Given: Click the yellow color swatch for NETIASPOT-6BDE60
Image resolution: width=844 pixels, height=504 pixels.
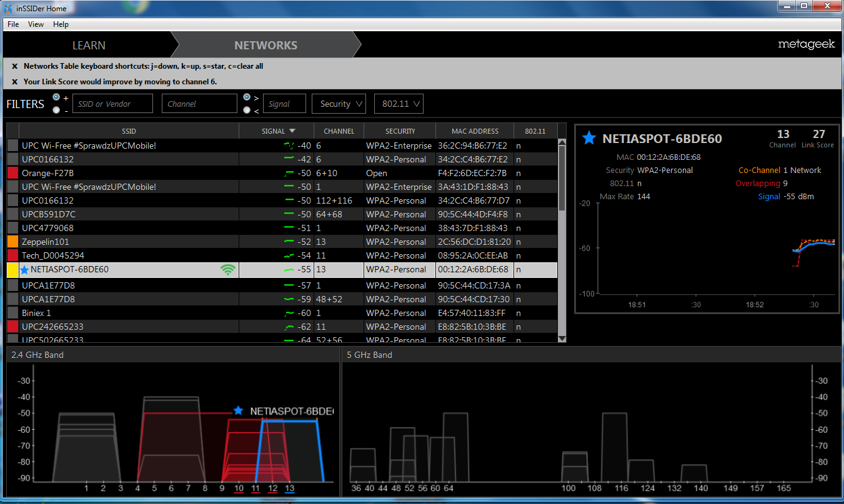Looking at the screenshot, I should [x=12, y=270].
